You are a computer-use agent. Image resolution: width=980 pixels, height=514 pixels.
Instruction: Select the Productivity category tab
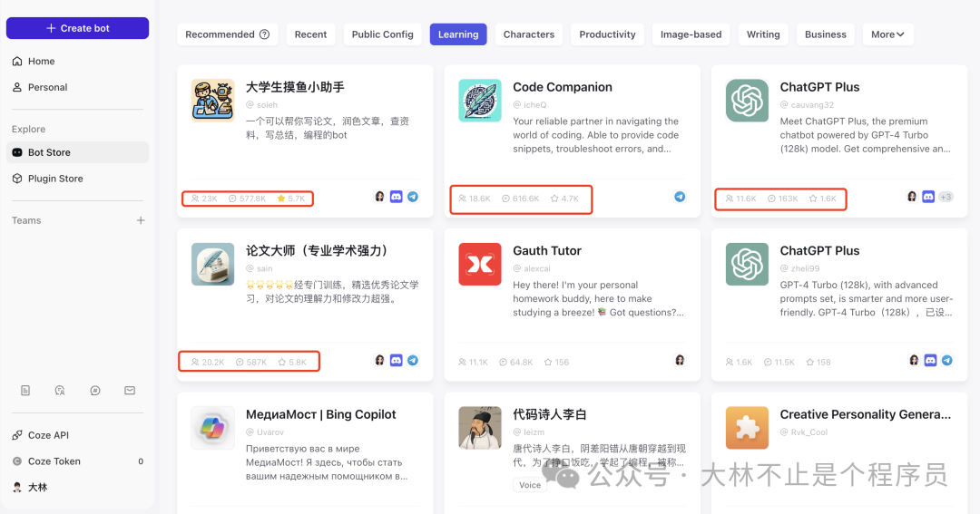click(607, 34)
